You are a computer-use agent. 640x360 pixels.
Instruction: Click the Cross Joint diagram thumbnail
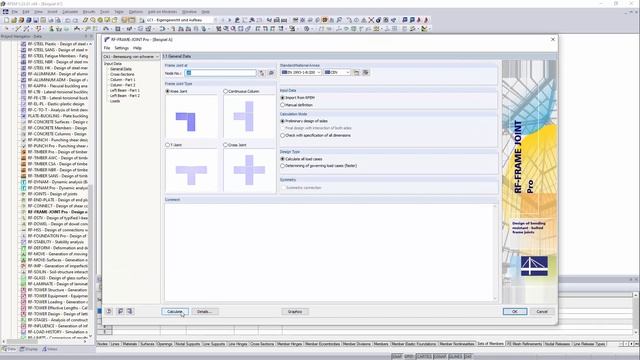pos(249,170)
